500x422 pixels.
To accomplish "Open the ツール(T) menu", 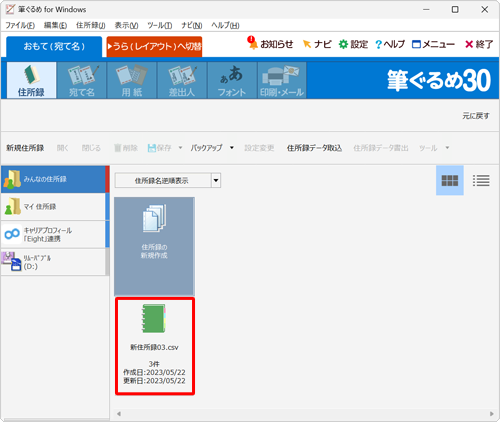I will 160,25.
